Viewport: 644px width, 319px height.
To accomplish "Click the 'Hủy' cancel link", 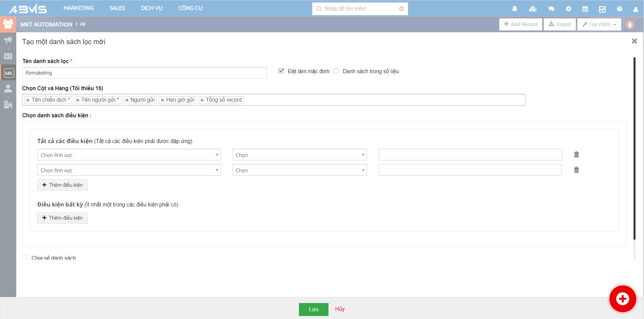I will (340, 309).
